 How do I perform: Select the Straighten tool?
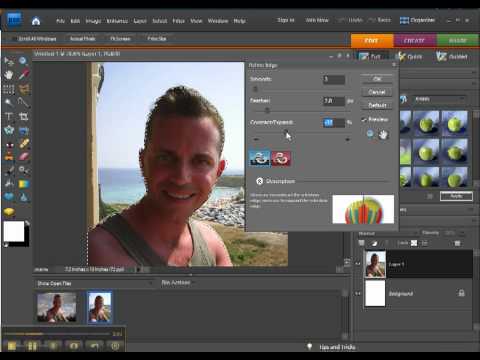pos(24,130)
